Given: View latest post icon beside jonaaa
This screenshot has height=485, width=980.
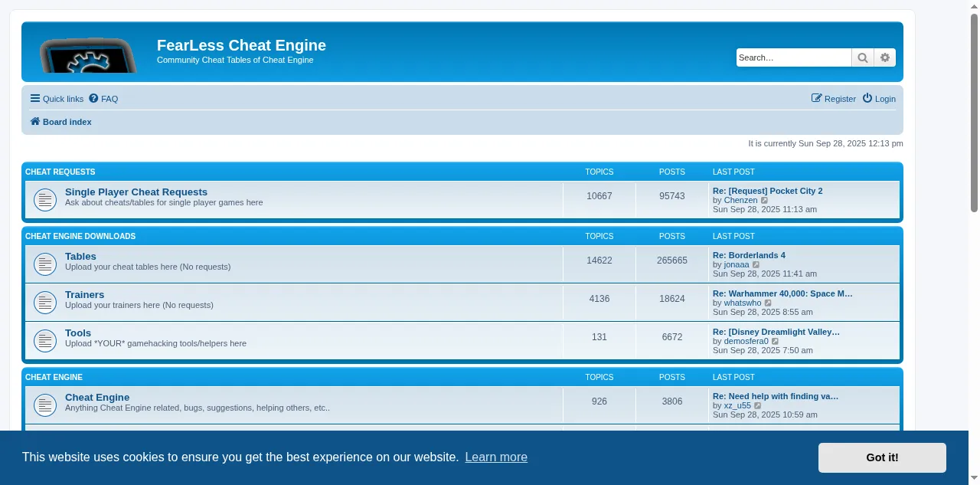Looking at the screenshot, I should tap(756, 265).
